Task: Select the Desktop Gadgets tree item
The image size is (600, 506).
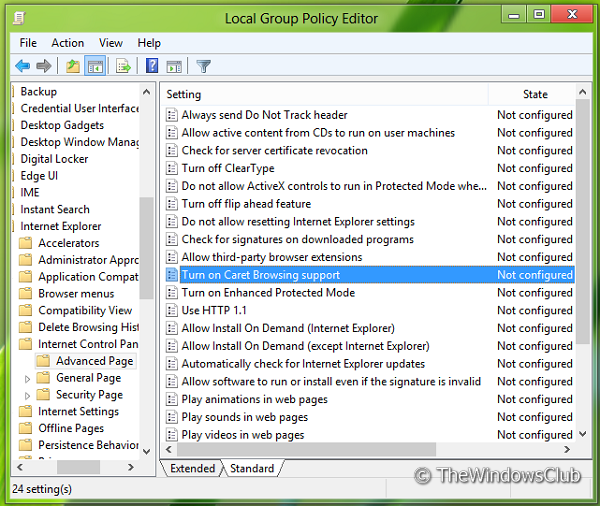Action: point(62,125)
